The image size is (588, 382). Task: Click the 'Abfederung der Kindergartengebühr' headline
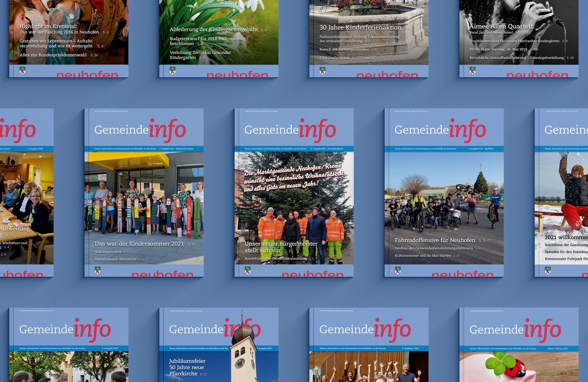coord(214,29)
